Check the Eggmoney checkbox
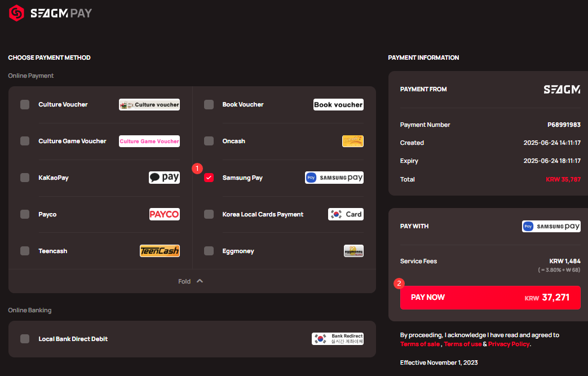This screenshot has height=376, width=588. (x=209, y=251)
